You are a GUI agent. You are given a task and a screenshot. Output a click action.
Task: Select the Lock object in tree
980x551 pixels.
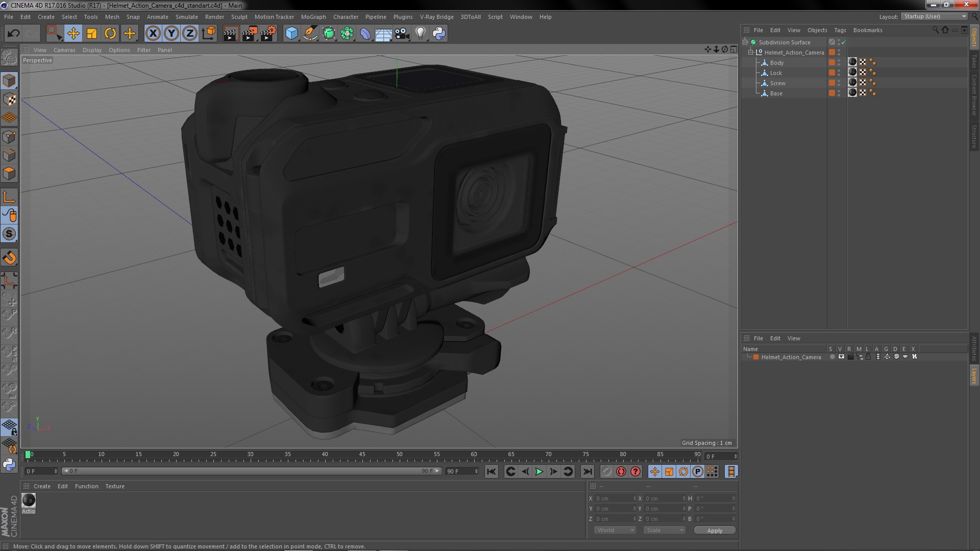tap(776, 73)
